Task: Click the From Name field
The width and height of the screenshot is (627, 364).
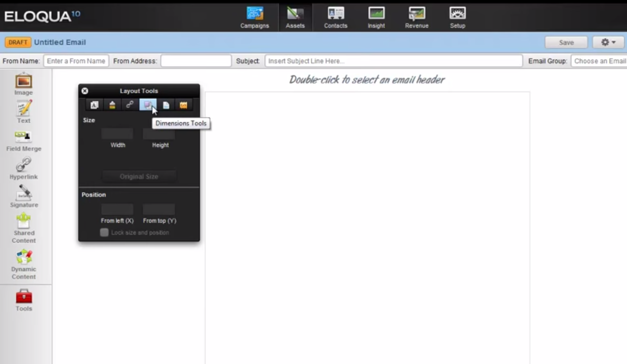Action: 76,61
